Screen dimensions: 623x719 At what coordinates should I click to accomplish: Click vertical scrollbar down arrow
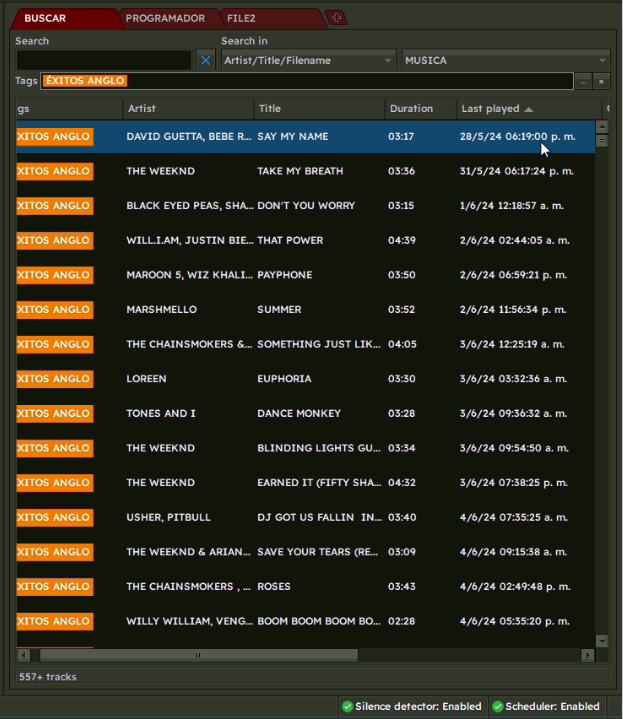tap(602, 641)
